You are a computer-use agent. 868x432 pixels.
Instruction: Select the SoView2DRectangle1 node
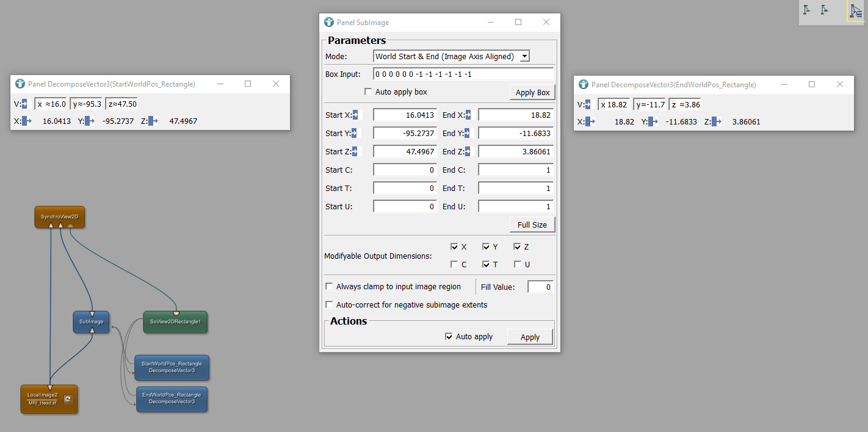175,321
